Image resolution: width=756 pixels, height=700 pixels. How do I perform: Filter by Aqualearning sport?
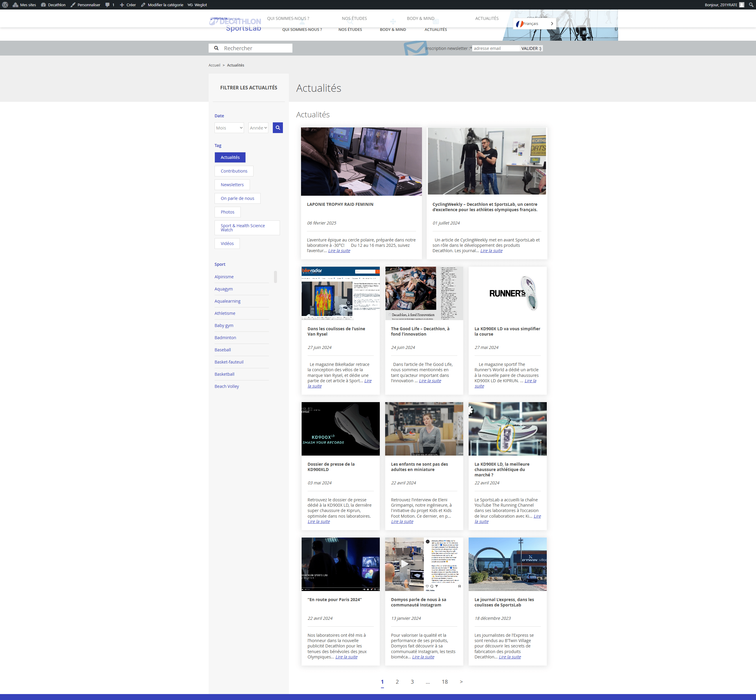tap(227, 301)
